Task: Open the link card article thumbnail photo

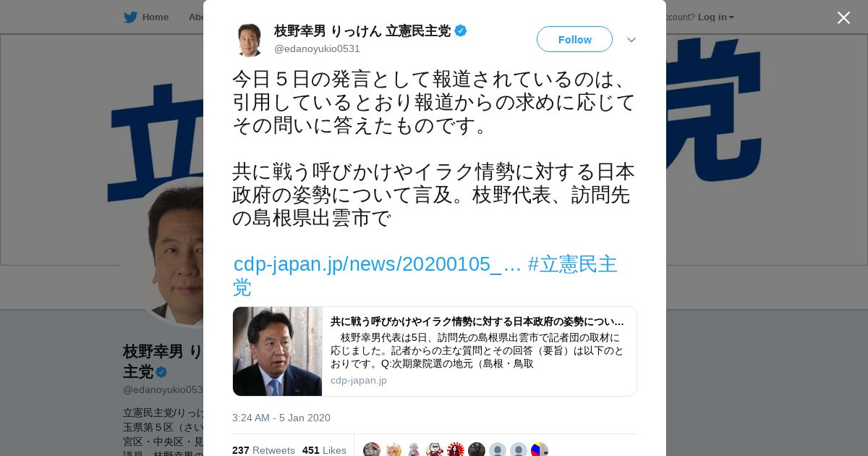Action: click(278, 351)
